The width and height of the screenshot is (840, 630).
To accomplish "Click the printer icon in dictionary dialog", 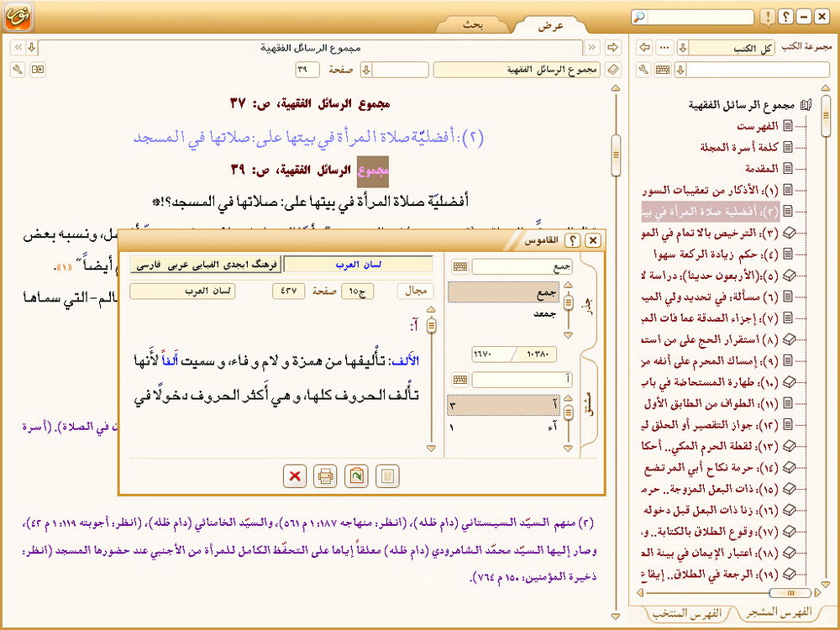I will click(x=325, y=475).
